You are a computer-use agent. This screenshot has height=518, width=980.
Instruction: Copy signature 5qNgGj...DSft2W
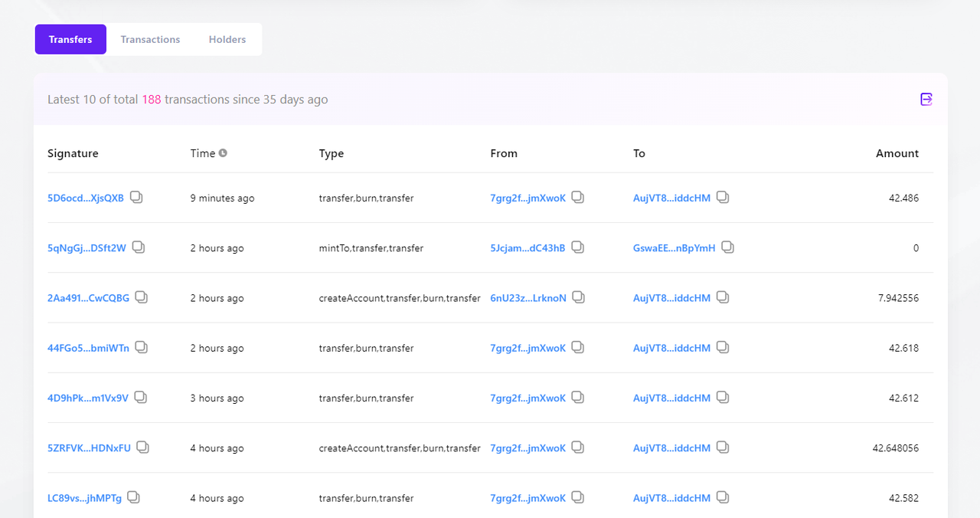(139, 248)
